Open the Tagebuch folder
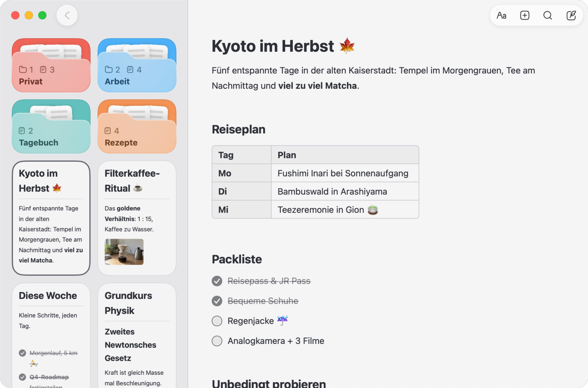Screen dimensions: 588x388 [51, 126]
